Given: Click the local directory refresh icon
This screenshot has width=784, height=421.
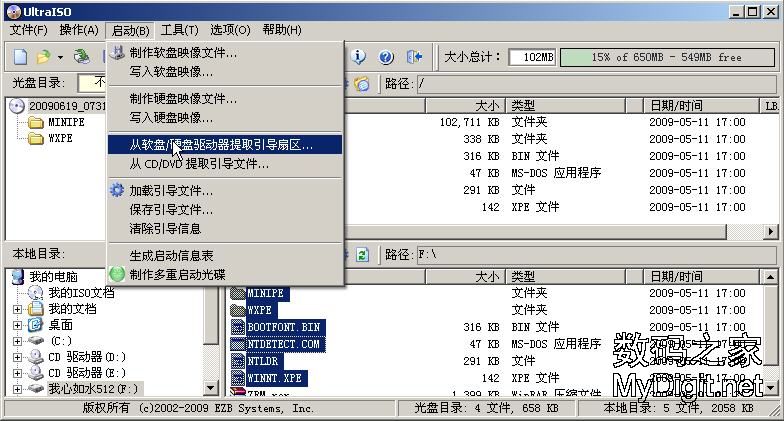Looking at the screenshot, I should point(362,255).
